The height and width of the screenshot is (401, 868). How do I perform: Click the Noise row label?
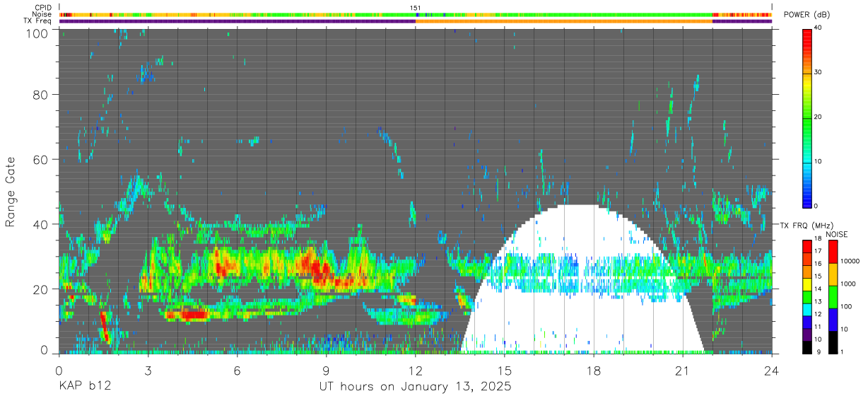tap(42, 14)
